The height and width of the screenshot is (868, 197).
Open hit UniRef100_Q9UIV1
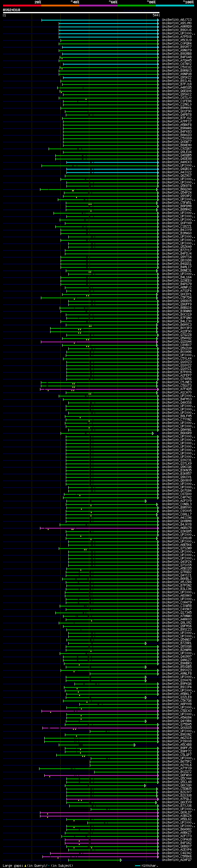click(x=177, y=477)
